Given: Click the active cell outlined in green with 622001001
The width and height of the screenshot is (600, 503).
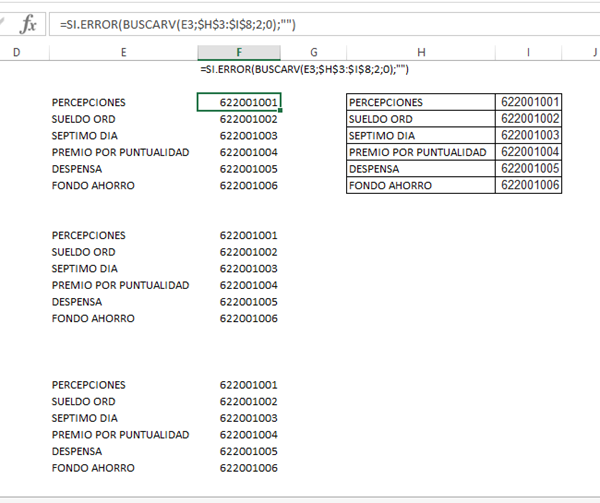Looking at the screenshot, I should pyautogui.click(x=239, y=102).
